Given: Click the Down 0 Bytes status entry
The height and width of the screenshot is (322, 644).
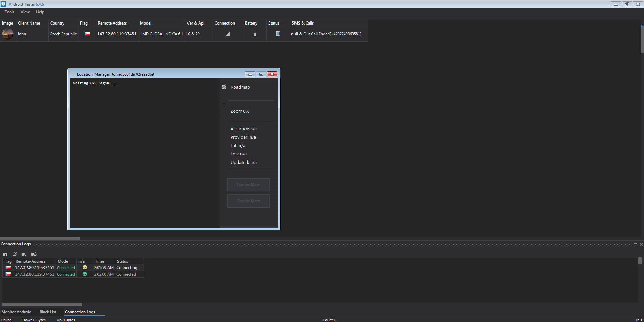Looking at the screenshot, I should [x=34, y=320].
